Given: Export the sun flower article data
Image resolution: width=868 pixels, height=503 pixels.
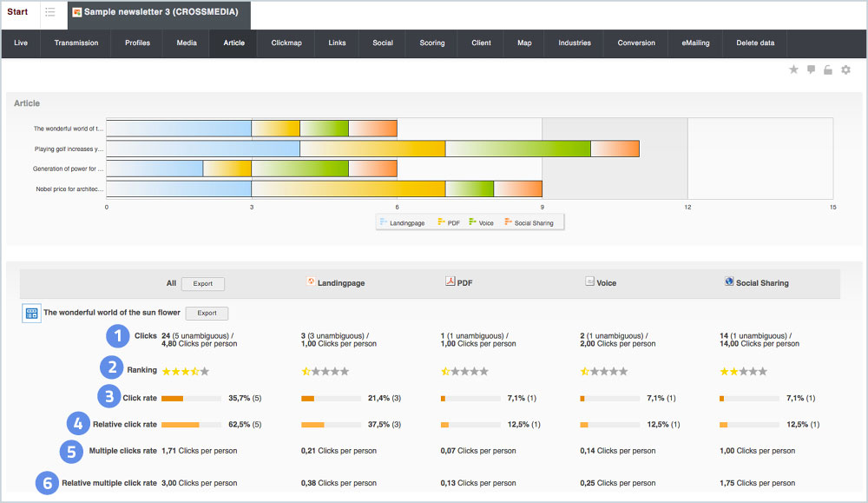Looking at the screenshot, I should coord(207,313).
